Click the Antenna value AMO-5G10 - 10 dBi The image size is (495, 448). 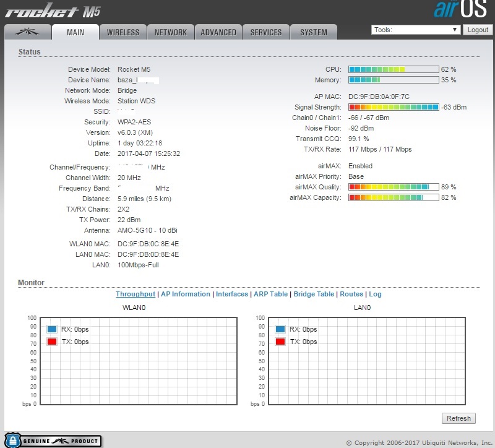click(x=147, y=230)
